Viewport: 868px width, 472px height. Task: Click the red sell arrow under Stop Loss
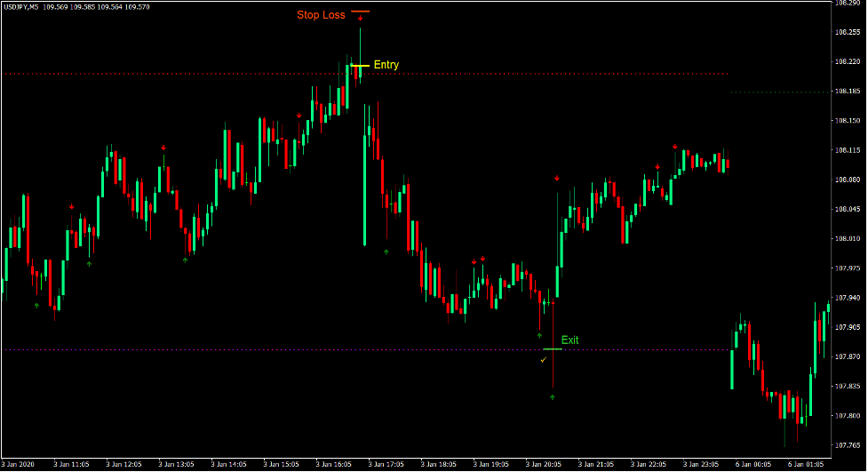click(x=361, y=18)
